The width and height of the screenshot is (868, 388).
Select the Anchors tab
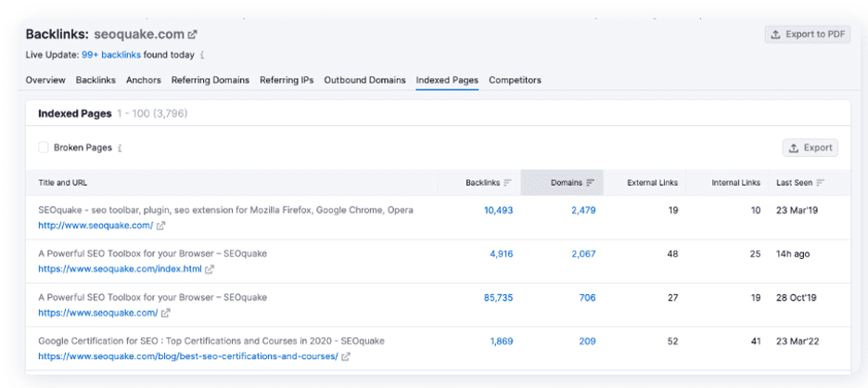click(144, 80)
